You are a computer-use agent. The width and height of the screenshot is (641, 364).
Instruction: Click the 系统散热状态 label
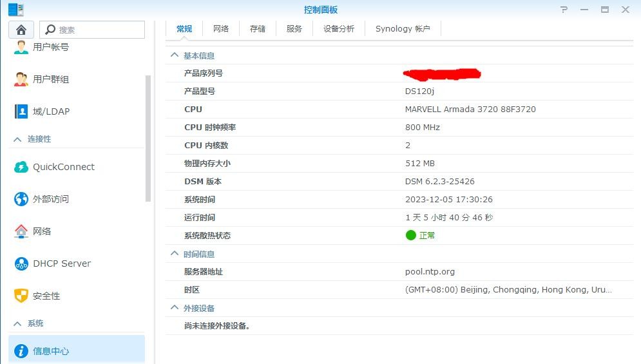207,235
